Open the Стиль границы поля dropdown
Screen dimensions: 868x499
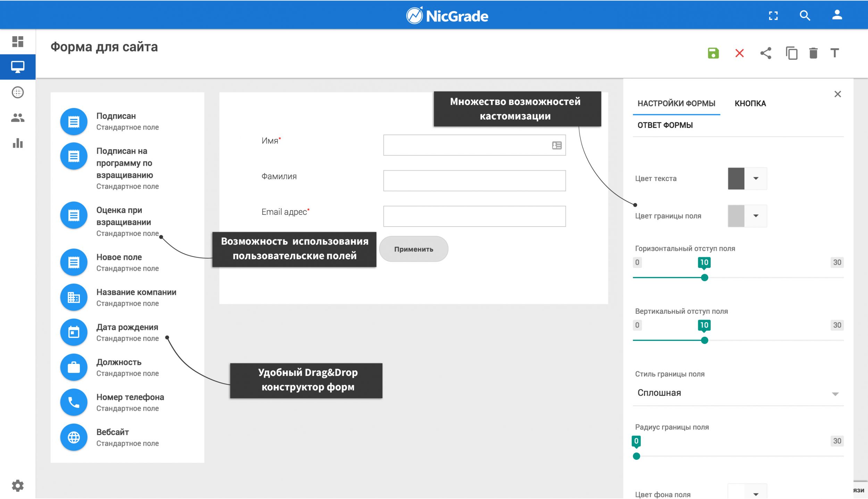pyautogui.click(x=738, y=393)
